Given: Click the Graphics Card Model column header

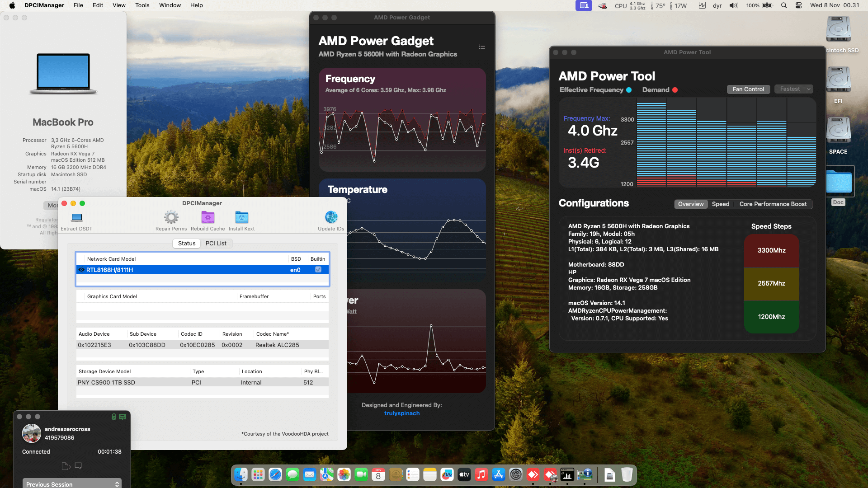Looking at the screenshot, I should point(160,296).
